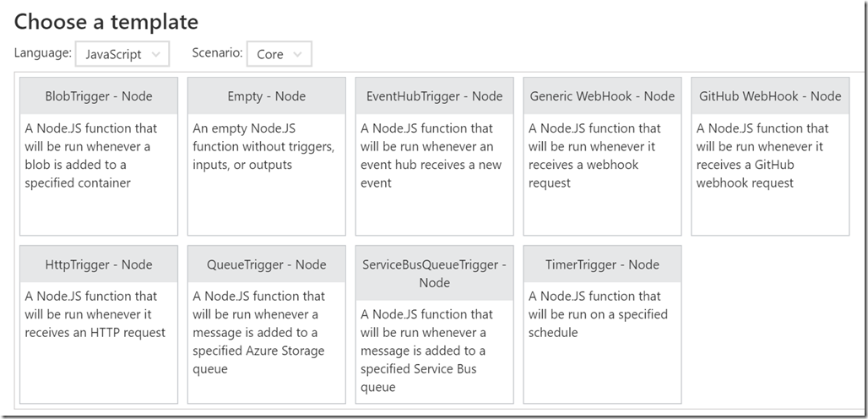This screenshot has height=419, width=868.
Task: Click the event hub description text
Action: [431, 155]
